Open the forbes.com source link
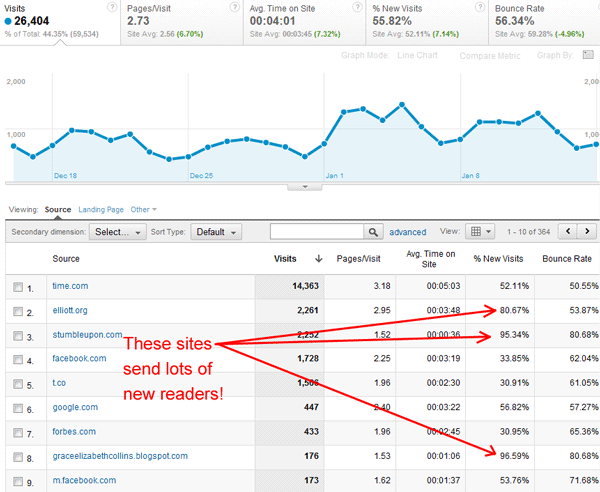 74,432
